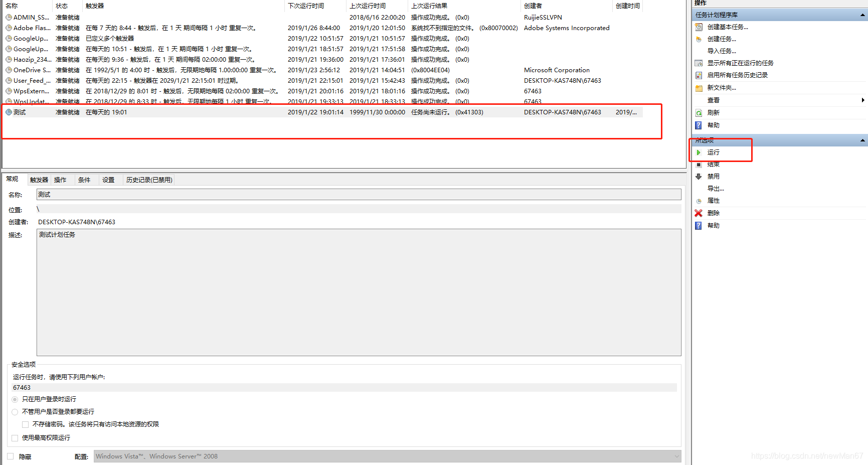Click the 结束 stop square icon
The height and width of the screenshot is (465, 868).
pos(699,165)
